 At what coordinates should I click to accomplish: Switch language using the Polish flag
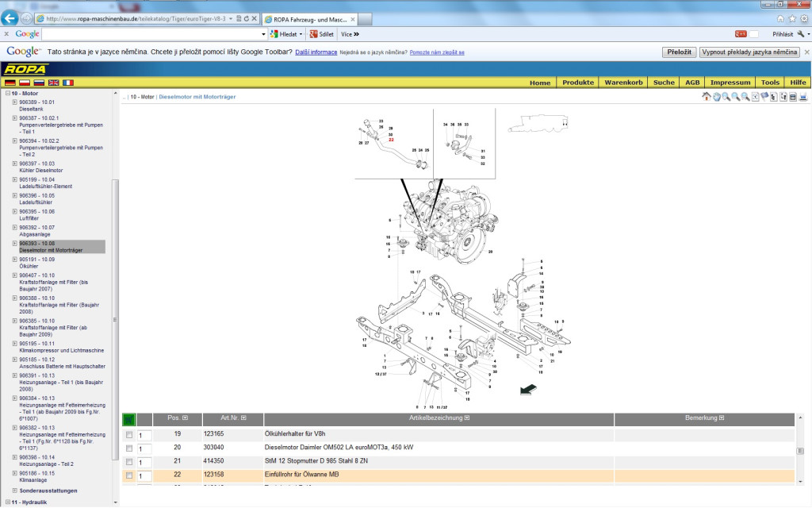(25, 83)
